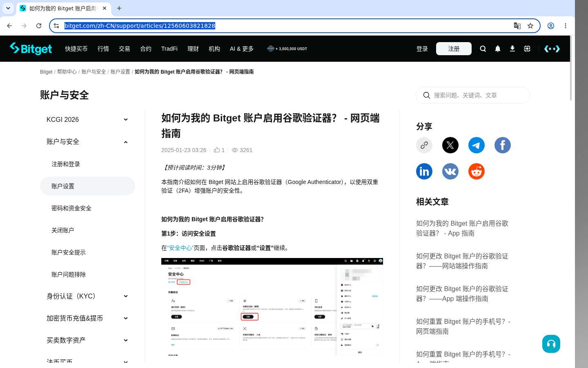Open the search magnifier icon in header
Image resolution: width=588 pixels, height=368 pixels.
[x=483, y=49]
